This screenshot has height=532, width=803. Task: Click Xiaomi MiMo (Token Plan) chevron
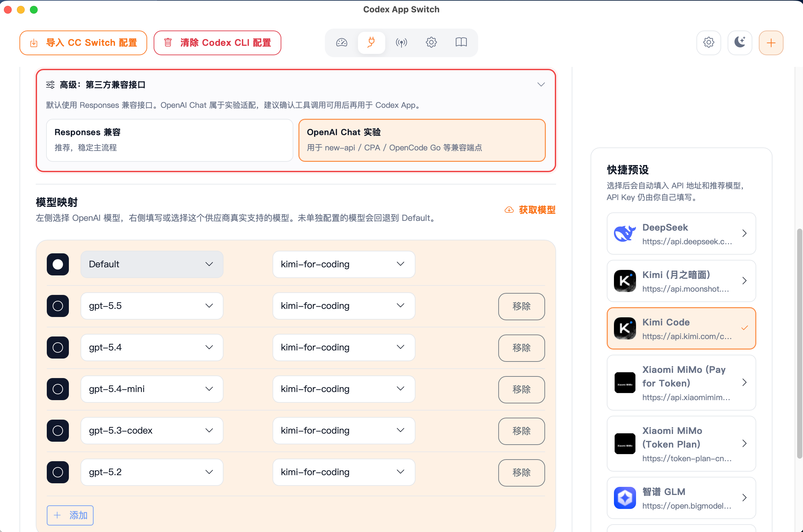(744, 443)
